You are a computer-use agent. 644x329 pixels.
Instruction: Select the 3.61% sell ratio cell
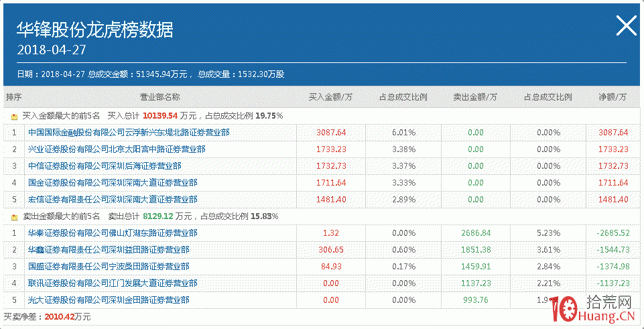tap(548, 250)
